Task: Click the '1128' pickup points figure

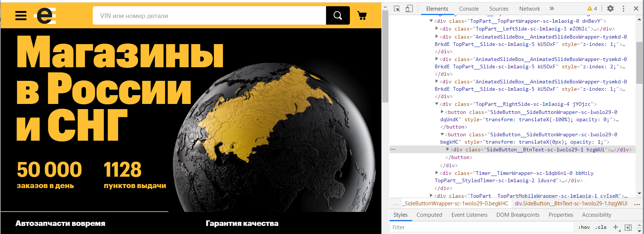Action: pos(122,170)
